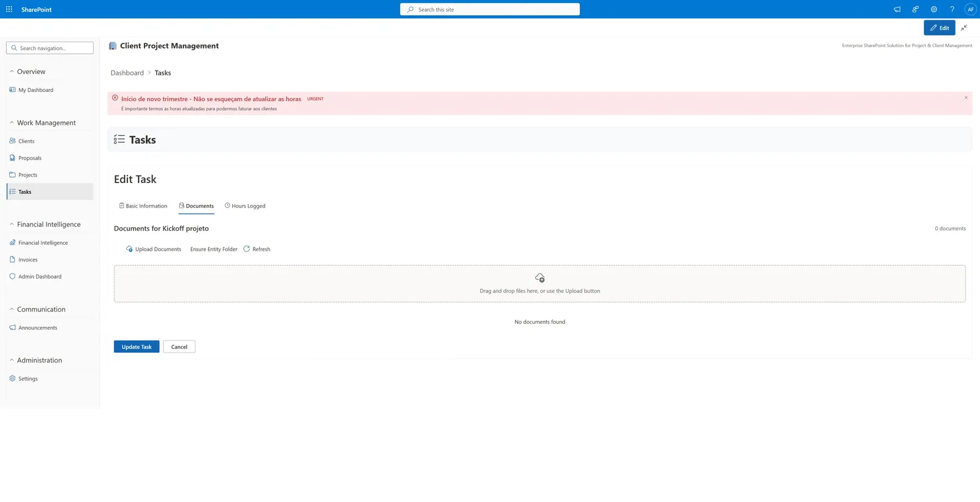Collapse the Financial Intelligence section header
Screen dimensions: 980x502
(x=50, y=224)
